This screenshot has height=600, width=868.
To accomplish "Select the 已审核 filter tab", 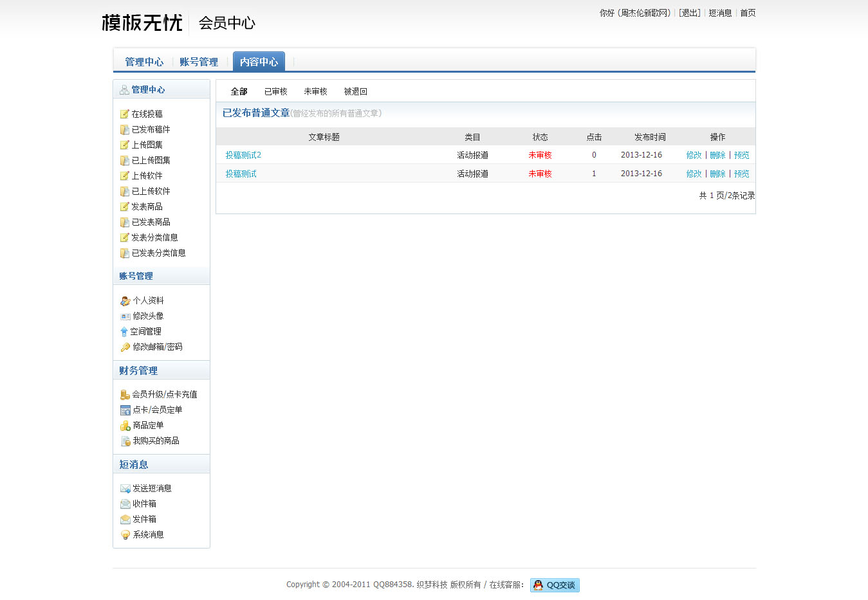I will point(275,91).
